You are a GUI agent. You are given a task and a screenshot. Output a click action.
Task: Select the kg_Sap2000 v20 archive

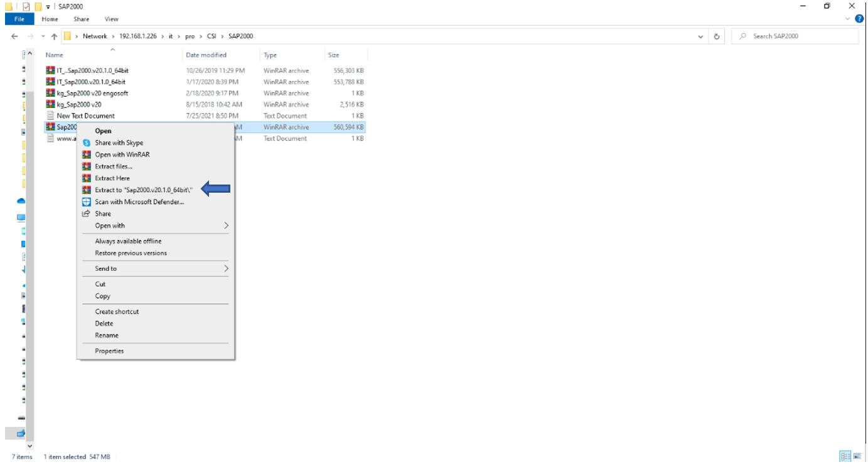click(x=78, y=104)
